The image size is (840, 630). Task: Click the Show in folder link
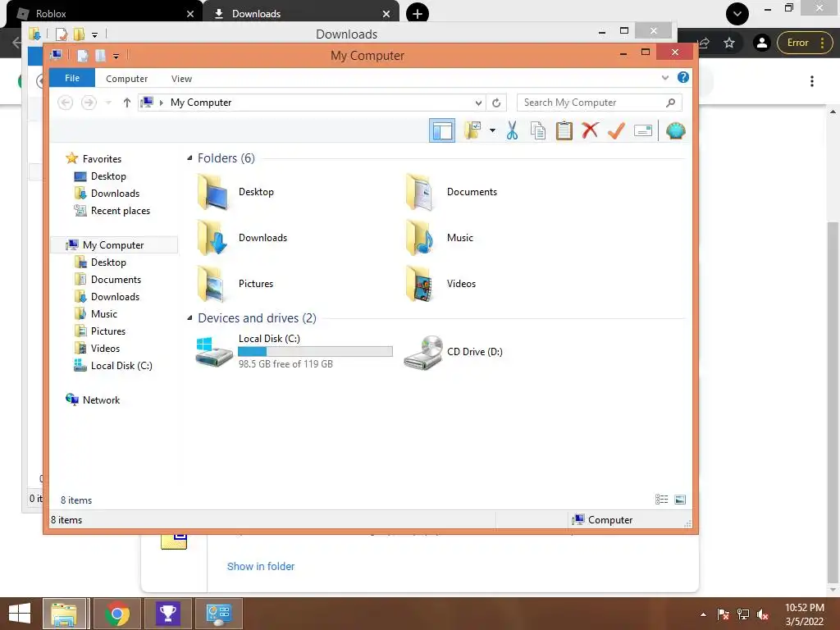click(x=261, y=566)
